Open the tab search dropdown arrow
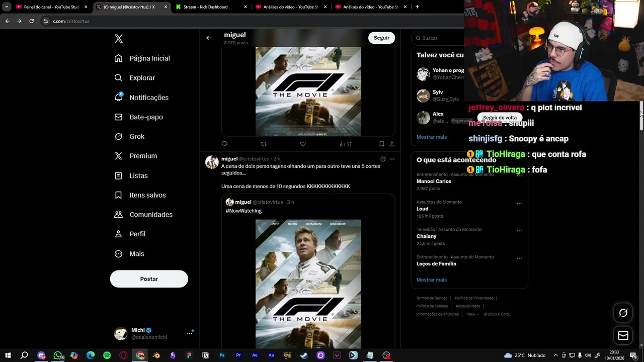This screenshot has height=362, width=644. click(x=7, y=7)
